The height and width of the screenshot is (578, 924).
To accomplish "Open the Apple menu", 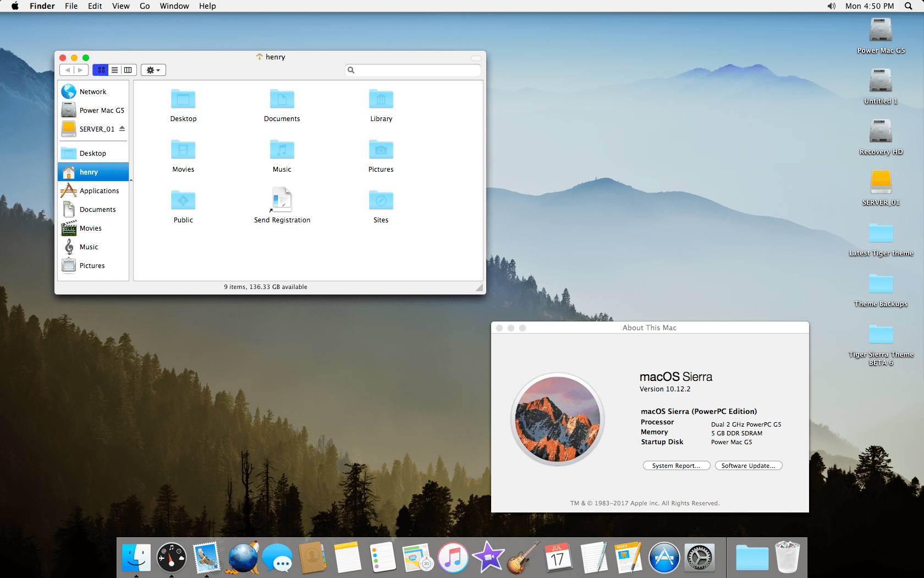I will pyautogui.click(x=15, y=6).
